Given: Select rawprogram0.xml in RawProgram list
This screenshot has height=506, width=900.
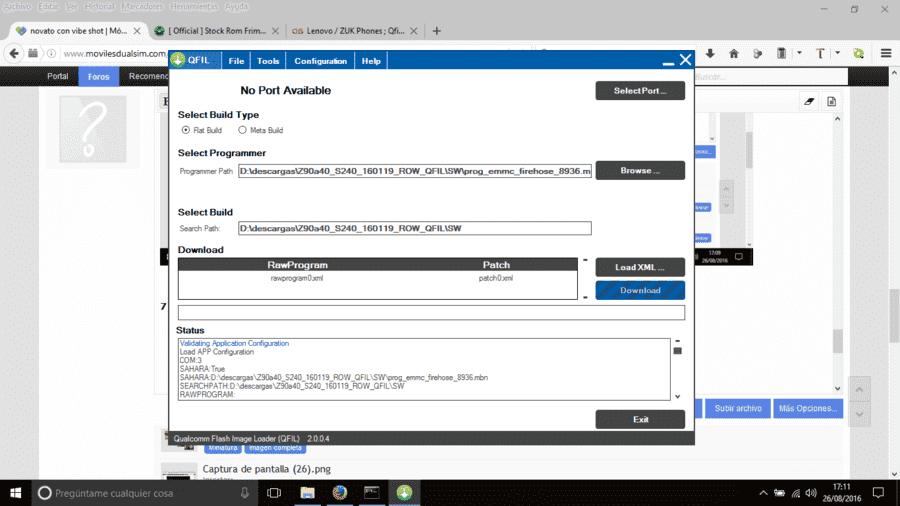Looking at the screenshot, I should (297, 278).
